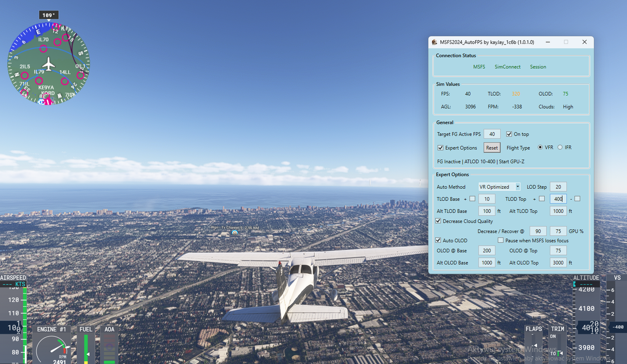Tick the TLOD Base plus checkbox
627x364 pixels.
tap(472, 199)
